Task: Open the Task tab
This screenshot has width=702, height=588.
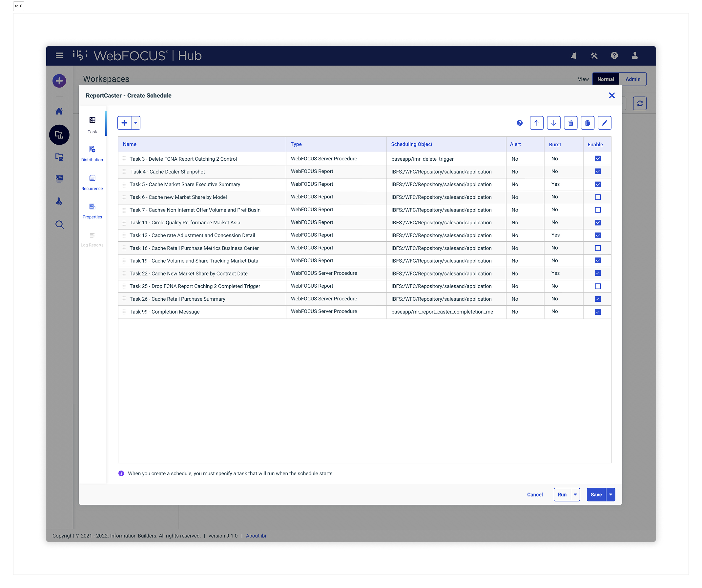Action: pos(92,125)
